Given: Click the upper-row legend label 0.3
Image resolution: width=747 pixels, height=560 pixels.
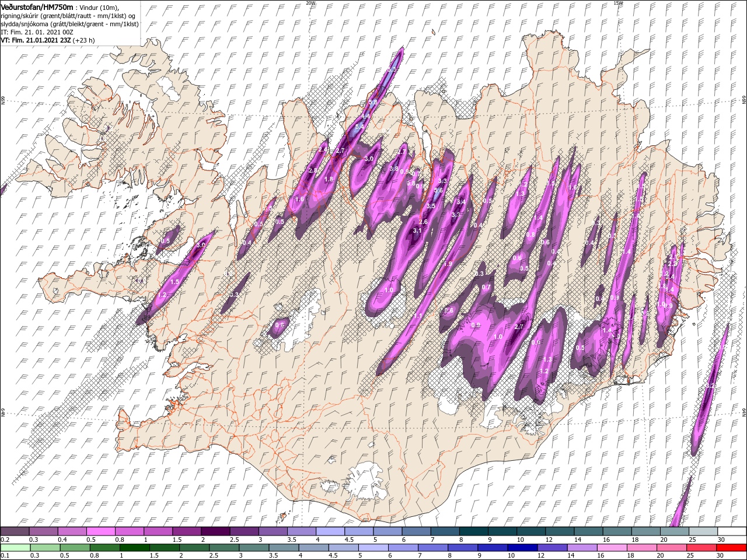Looking at the screenshot, I should pos(34,540).
